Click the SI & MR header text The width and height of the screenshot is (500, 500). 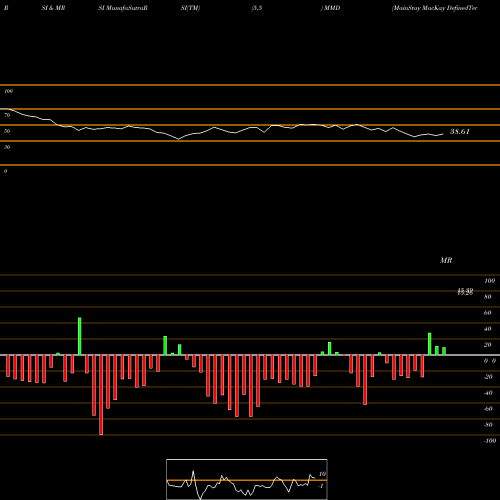pos(53,8)
